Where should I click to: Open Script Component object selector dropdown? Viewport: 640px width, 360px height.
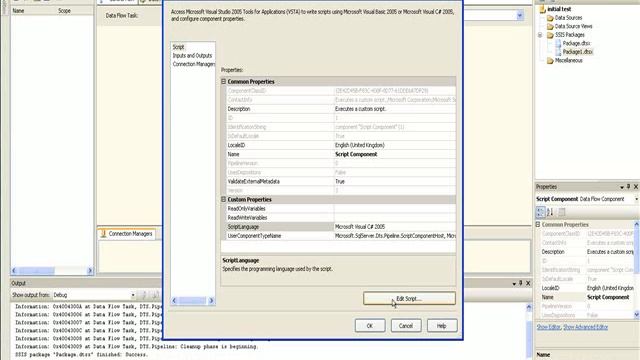point(636,199)
